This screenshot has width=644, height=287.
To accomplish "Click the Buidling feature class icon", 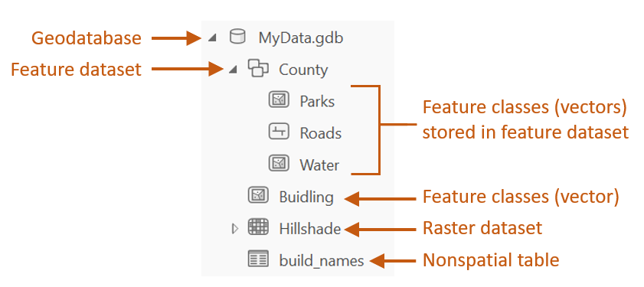I will pos(258,195).
